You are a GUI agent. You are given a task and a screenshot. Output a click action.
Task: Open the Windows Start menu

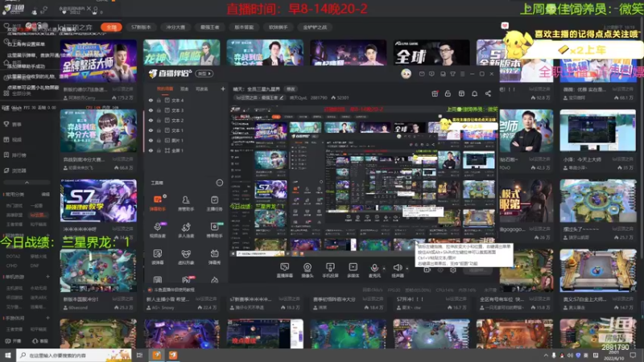[8, 355]
